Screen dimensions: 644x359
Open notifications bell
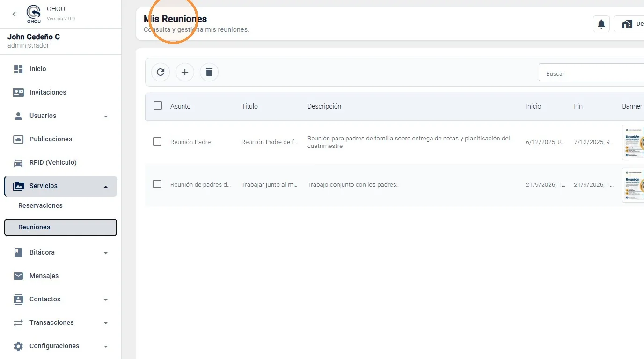click(601, 24)
